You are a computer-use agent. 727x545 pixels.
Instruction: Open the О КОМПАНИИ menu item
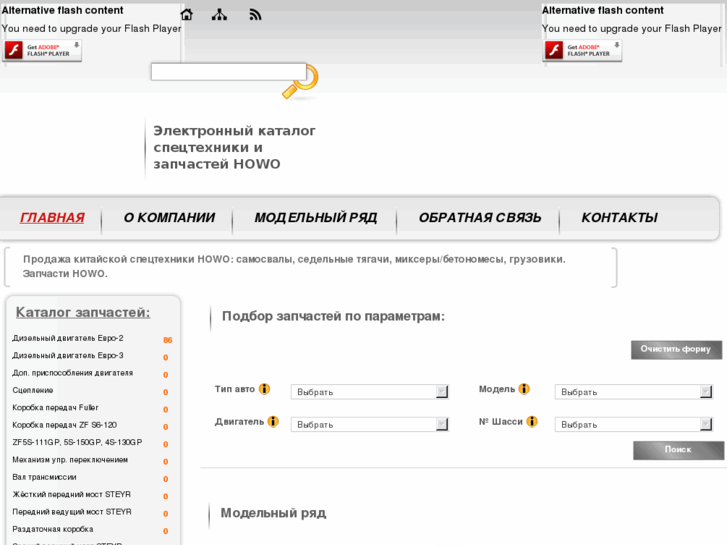[169, 218]
